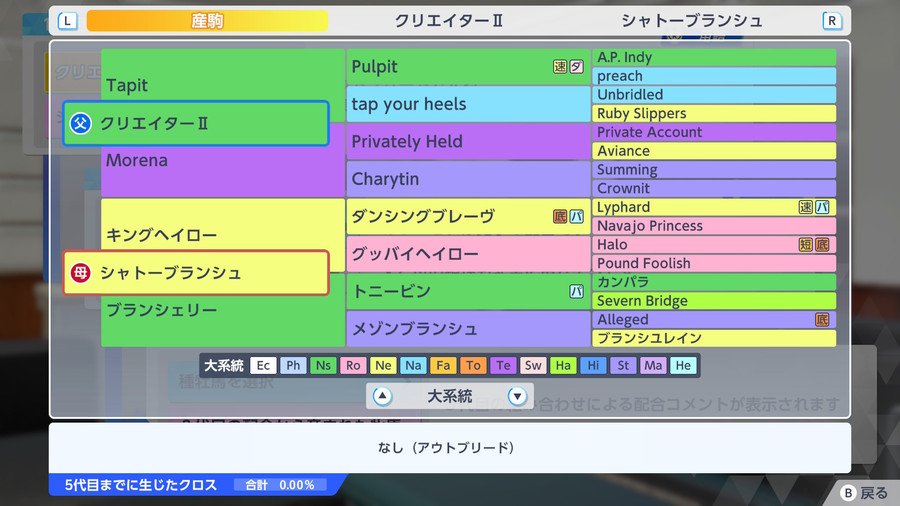Click the Ns lineage swatch
This screenshot has width=900, height=506.
tap(323, 365)
